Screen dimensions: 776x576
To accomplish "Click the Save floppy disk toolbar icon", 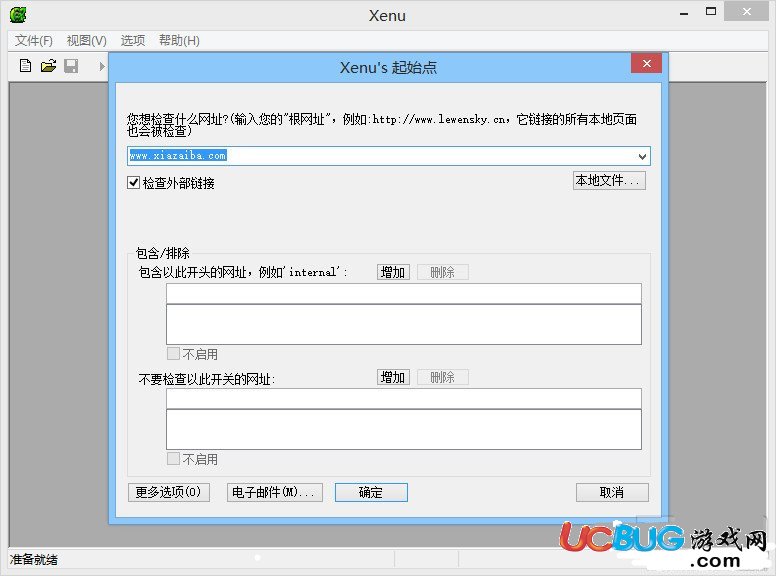I will click(x=71, y=66).
